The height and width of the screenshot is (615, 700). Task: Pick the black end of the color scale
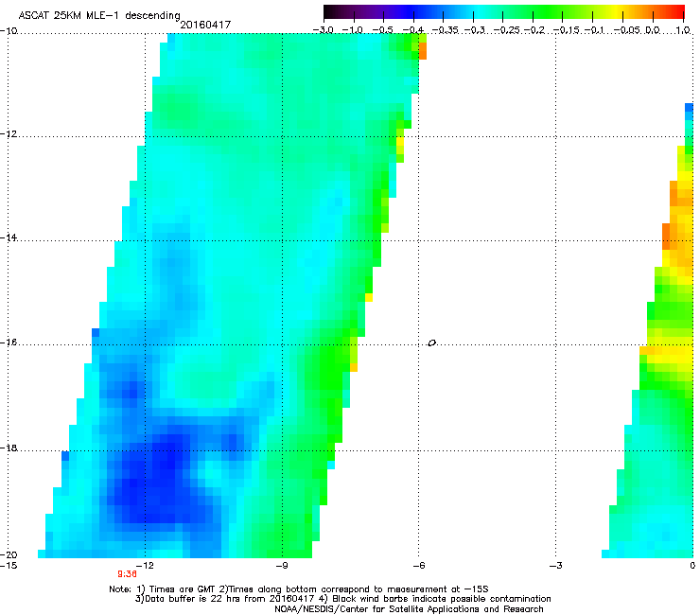point(330,11)
